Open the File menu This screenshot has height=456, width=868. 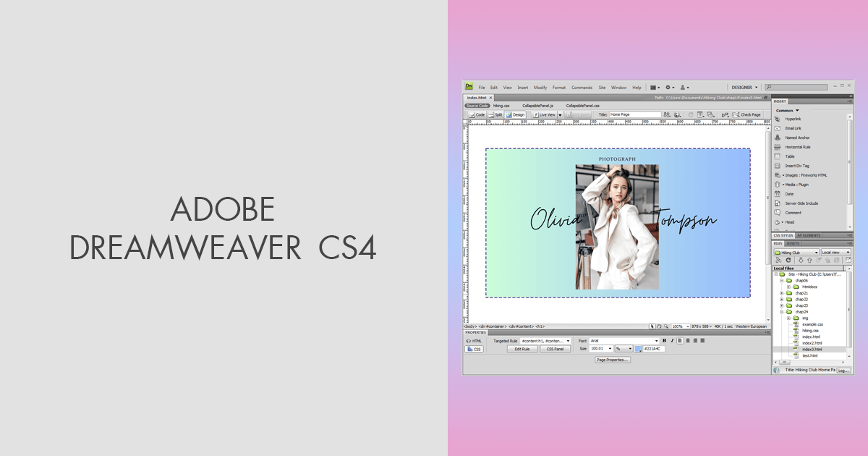(x=482, y=88)
